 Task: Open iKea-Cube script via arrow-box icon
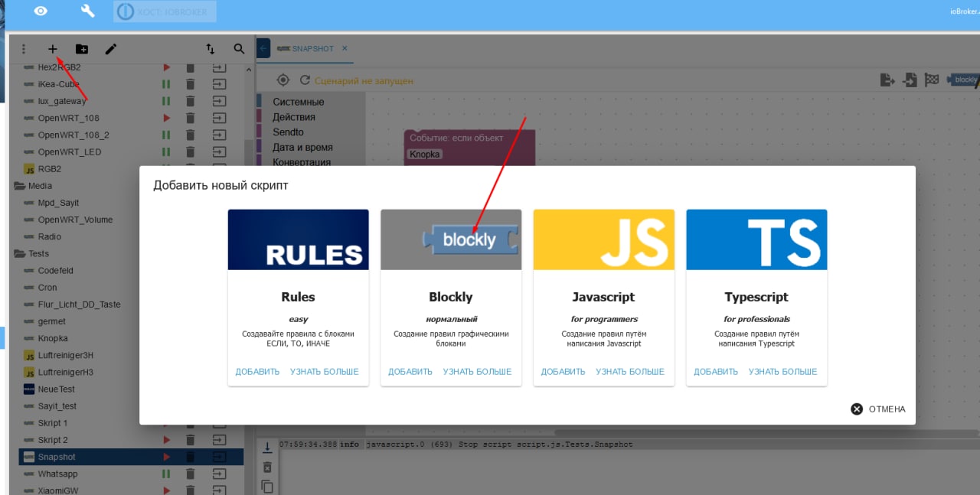click(220, 84)
